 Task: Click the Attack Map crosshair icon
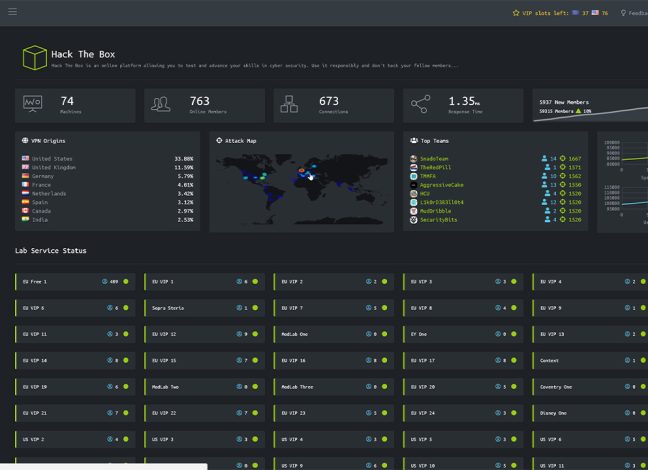219,141
